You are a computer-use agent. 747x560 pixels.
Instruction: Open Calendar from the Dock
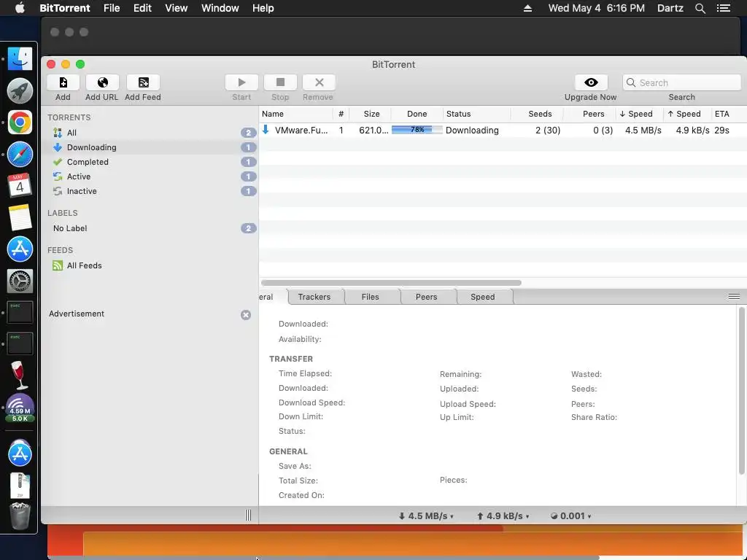(20, 186)
